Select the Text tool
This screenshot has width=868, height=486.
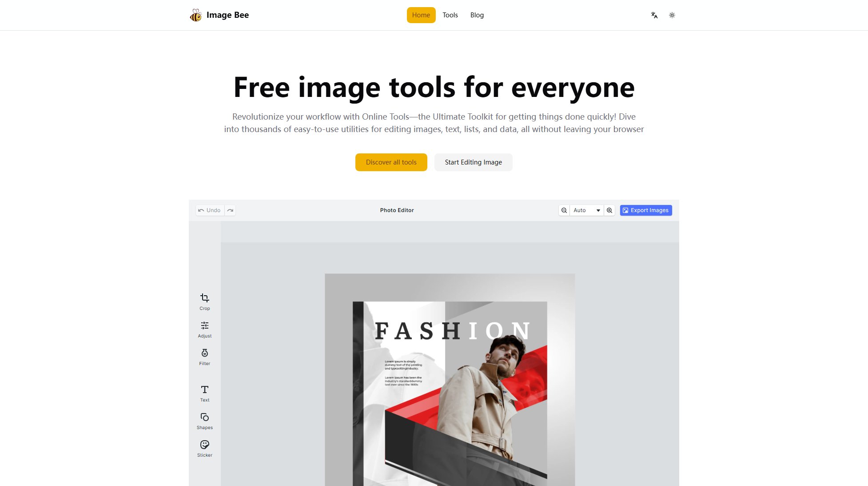[204, 393]
